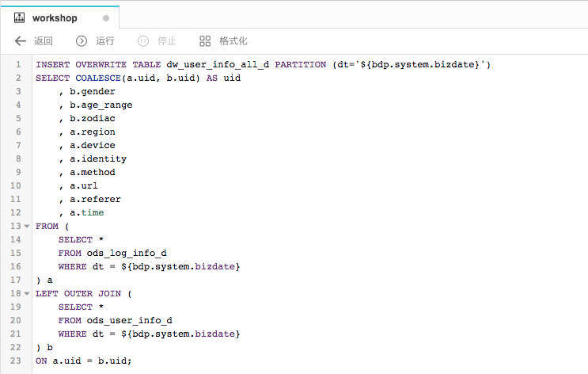
Task: Click the run play icon
Action: pos(82,41)
